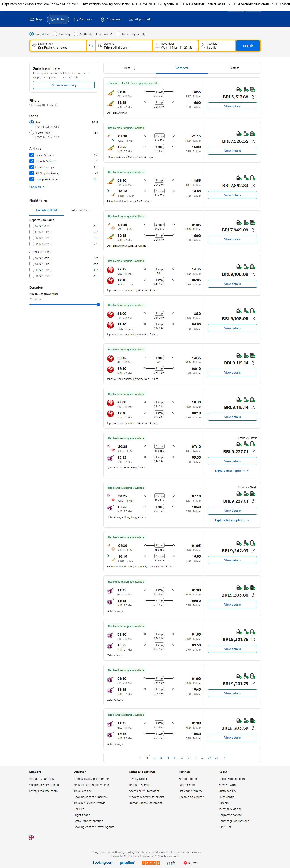Click the swap origin and destination arrows icon
Screen dimensions: 290x868
91,46
